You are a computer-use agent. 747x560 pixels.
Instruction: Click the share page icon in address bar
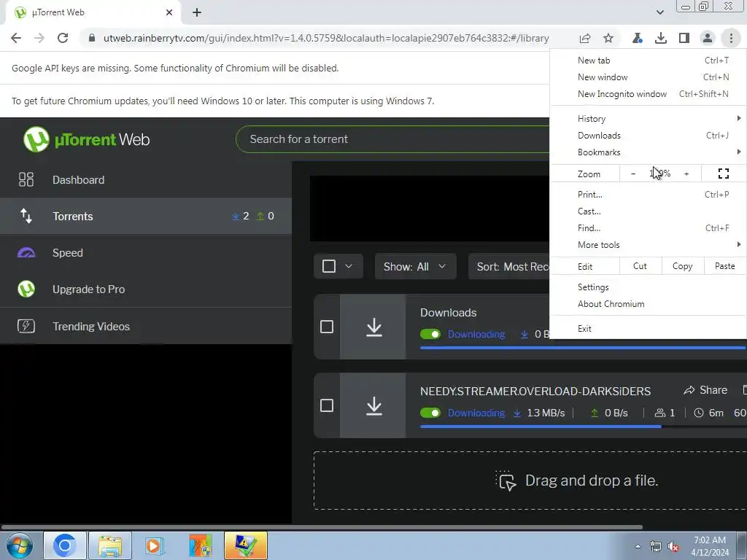pos(585,38)
